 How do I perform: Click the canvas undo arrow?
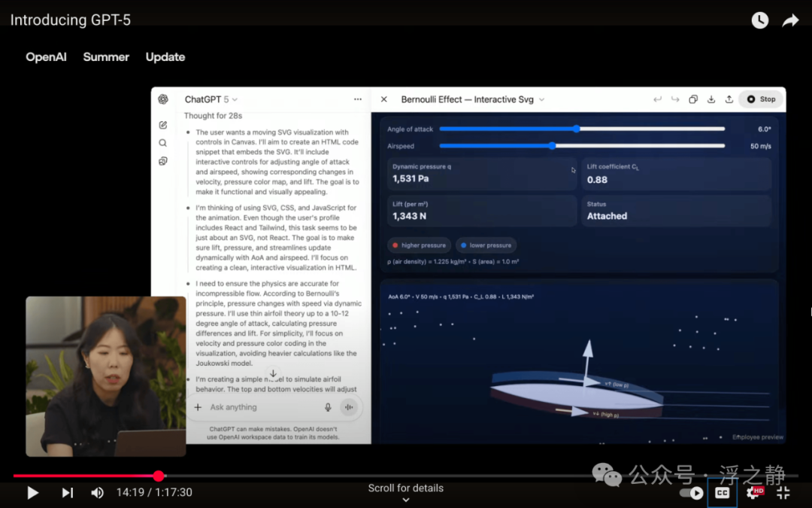pos(657,99)
